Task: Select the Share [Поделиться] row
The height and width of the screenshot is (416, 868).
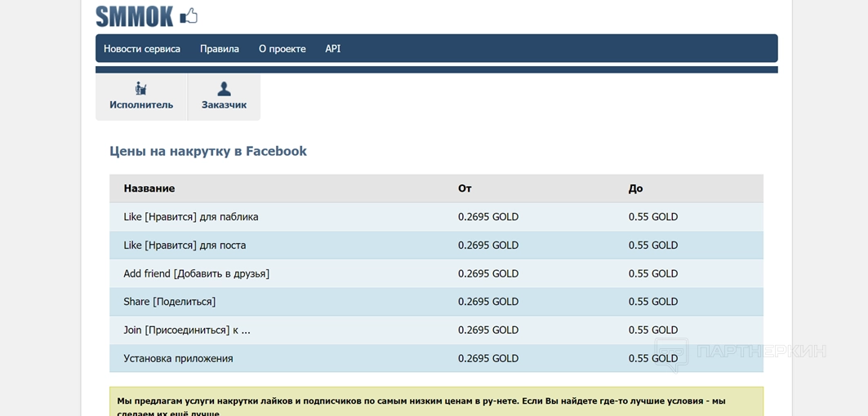Action: (170, 302)
